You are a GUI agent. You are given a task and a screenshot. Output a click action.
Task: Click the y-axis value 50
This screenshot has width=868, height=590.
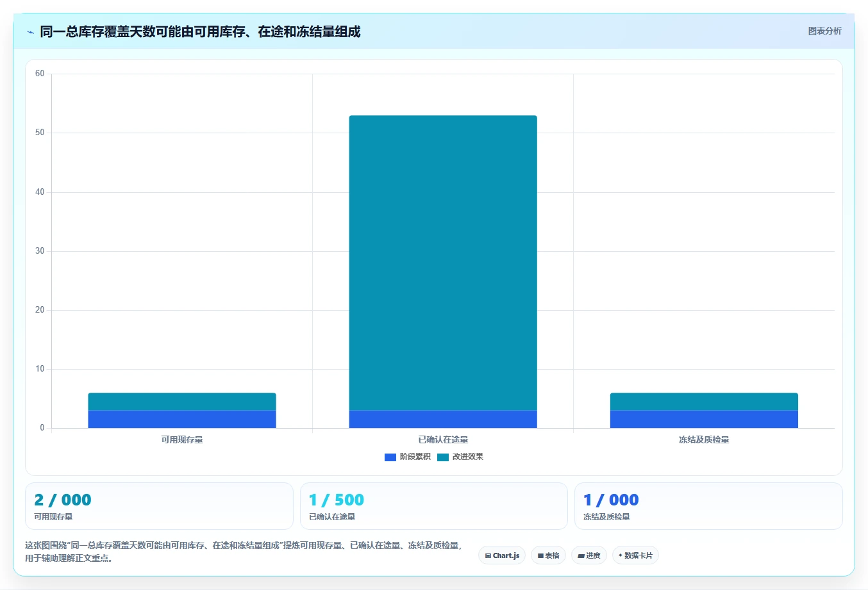click(x=40, y=133)
